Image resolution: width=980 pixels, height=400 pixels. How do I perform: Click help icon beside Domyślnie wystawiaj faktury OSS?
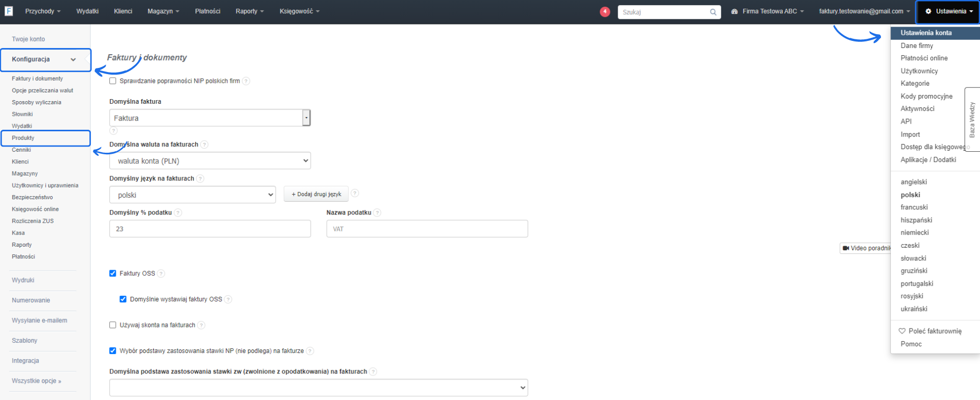click(228, 299)
